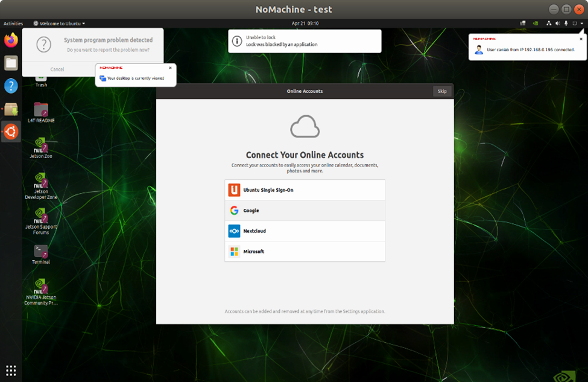Screen dimensions: 588x382
Task: Open the Files manager dock icon
Action: pos(11,63)
